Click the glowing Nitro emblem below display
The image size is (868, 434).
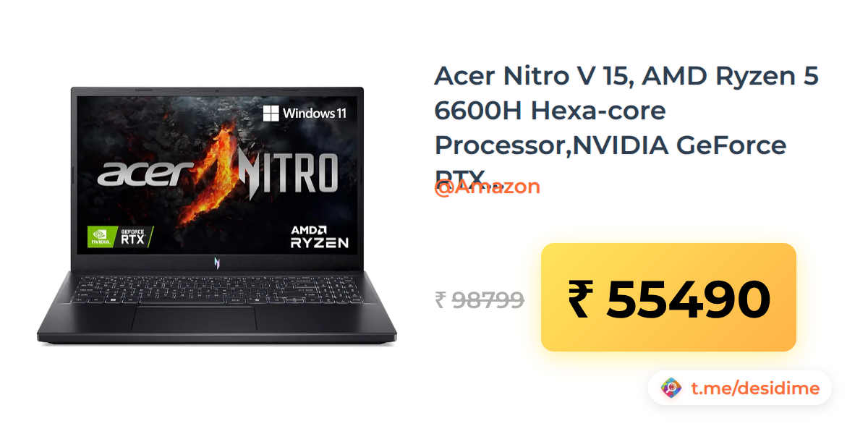217,263
